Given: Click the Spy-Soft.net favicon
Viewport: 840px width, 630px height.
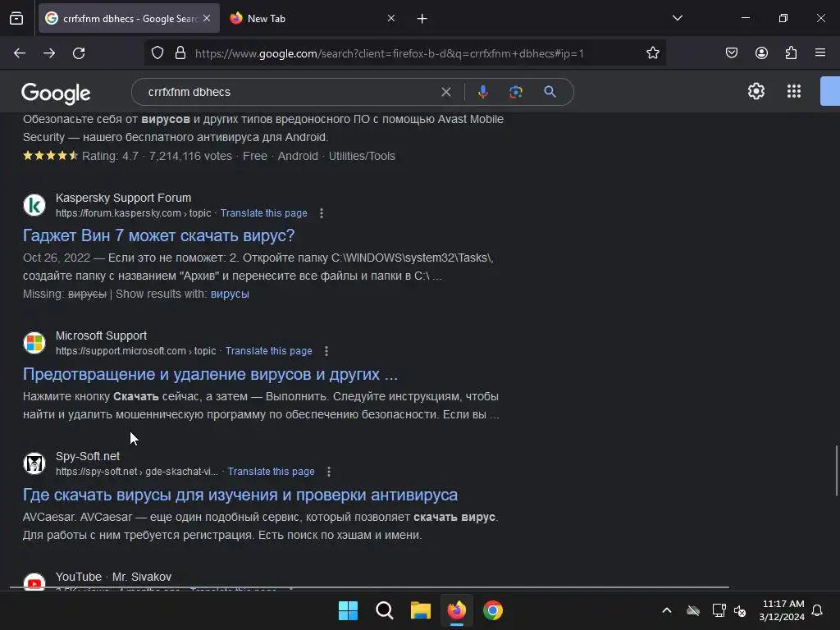Looking at the screenshot, I should point(34,463).
